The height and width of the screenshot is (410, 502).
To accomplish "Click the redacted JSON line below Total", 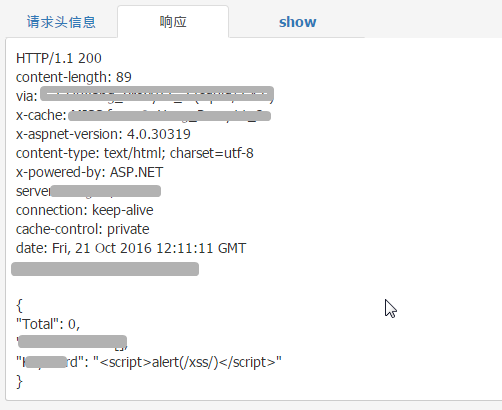I will coord(72,342).
